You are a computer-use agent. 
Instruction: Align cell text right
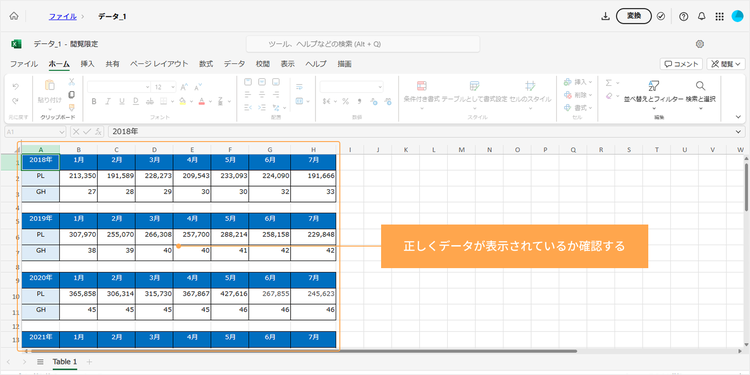276,95
